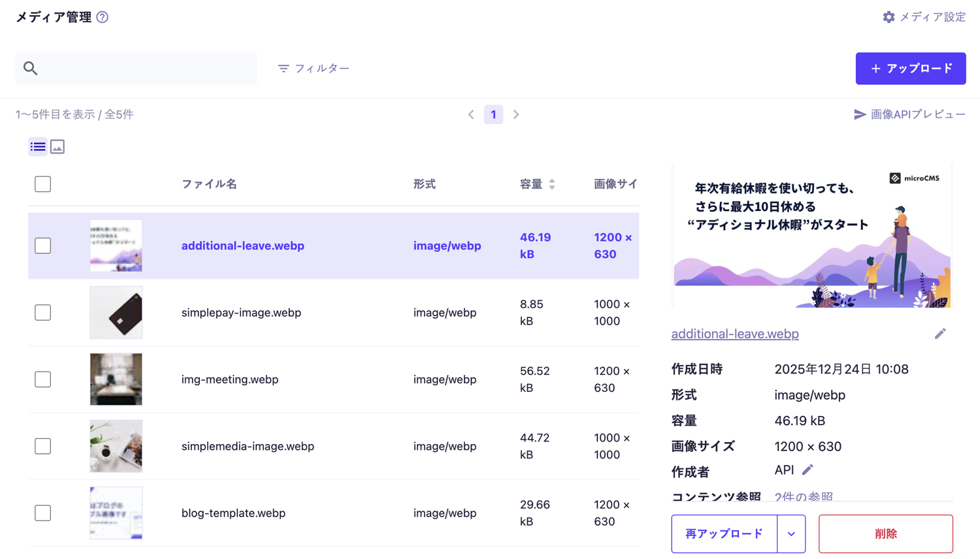
Task: Edit the 作成者 API pencil icon
Action: tap(808, 470)
